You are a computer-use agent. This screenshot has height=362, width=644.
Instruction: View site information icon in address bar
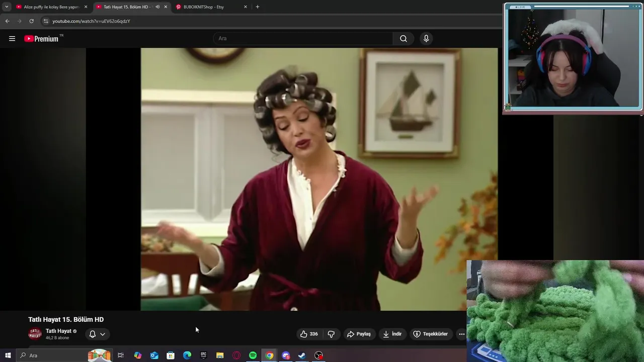tap(46, 21)
